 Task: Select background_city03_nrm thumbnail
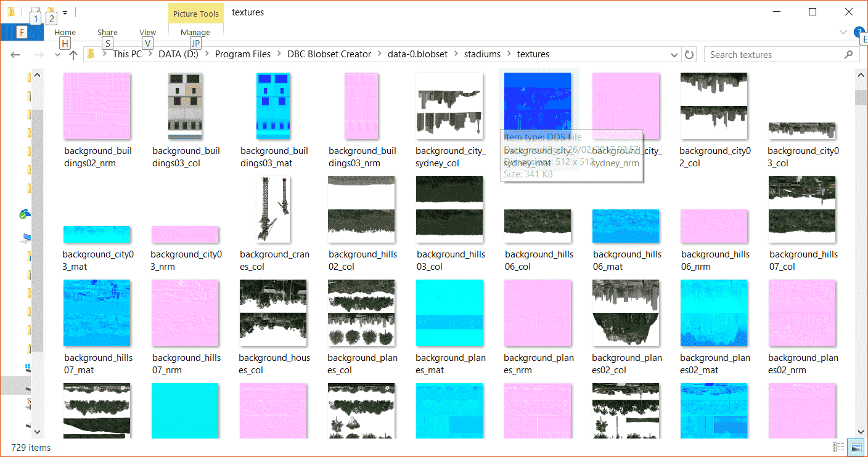point(186,235)
